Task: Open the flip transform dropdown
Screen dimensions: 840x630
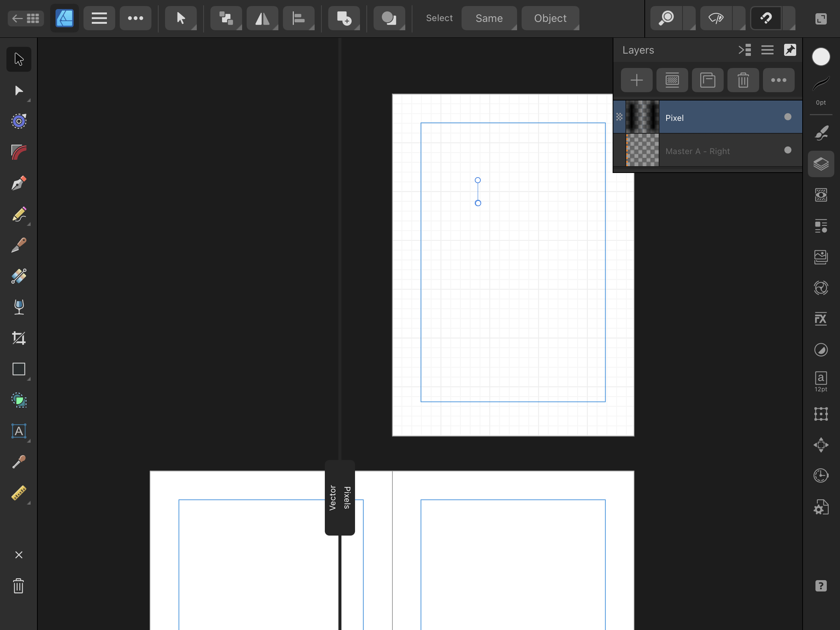Action: pos(262,18)
